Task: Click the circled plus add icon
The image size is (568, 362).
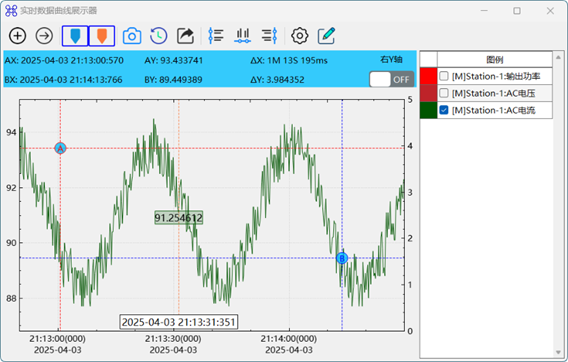Action: (x=17, y=36)
